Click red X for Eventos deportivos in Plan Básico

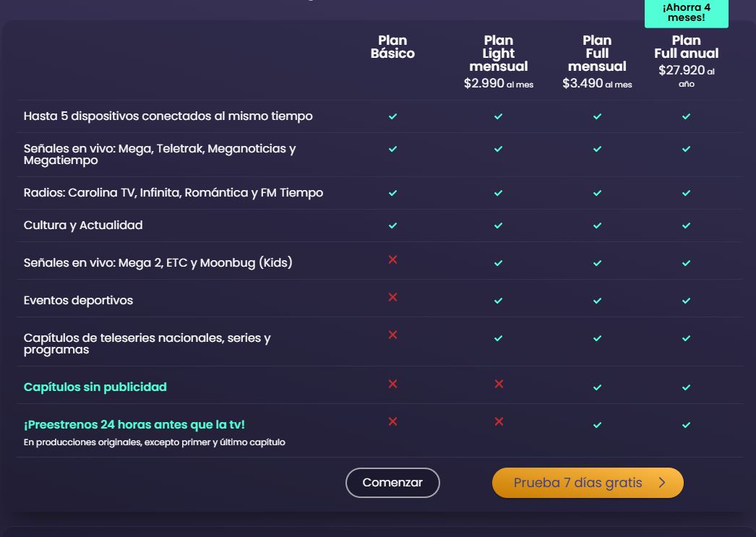point(392,297)
